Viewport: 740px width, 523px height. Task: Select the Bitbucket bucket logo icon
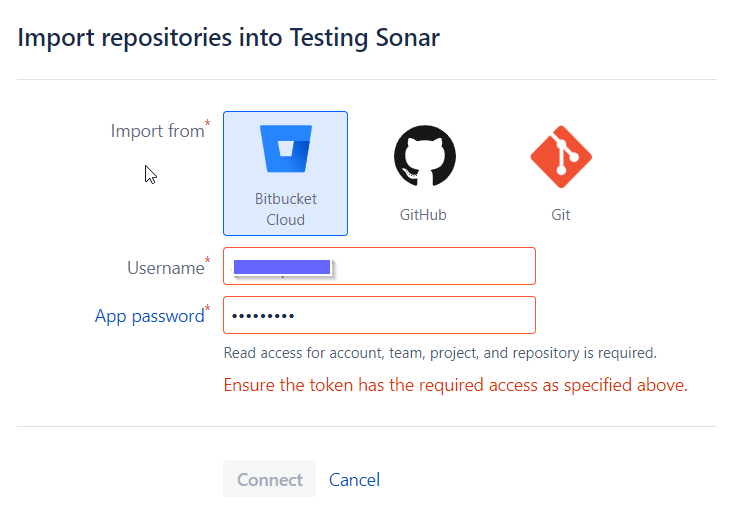[x=286, y=148]
